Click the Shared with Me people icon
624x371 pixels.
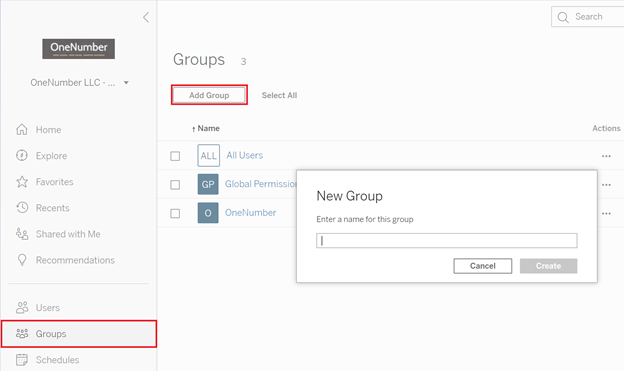[x=22, y=234]
